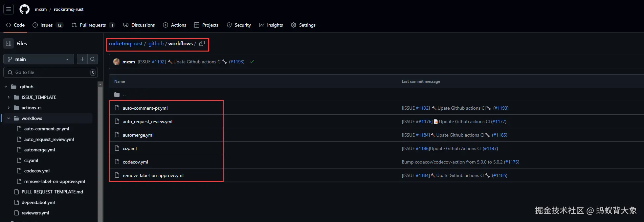Image resolution: width=644 pixels, height=222 pixels.
Task: Click the Go to file search field
Action: 51,72
